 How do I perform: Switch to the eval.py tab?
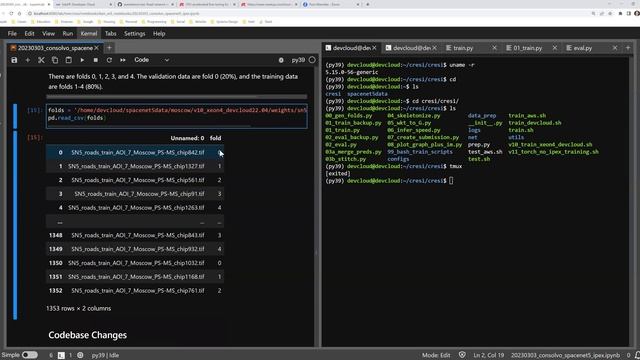point(583,48)
